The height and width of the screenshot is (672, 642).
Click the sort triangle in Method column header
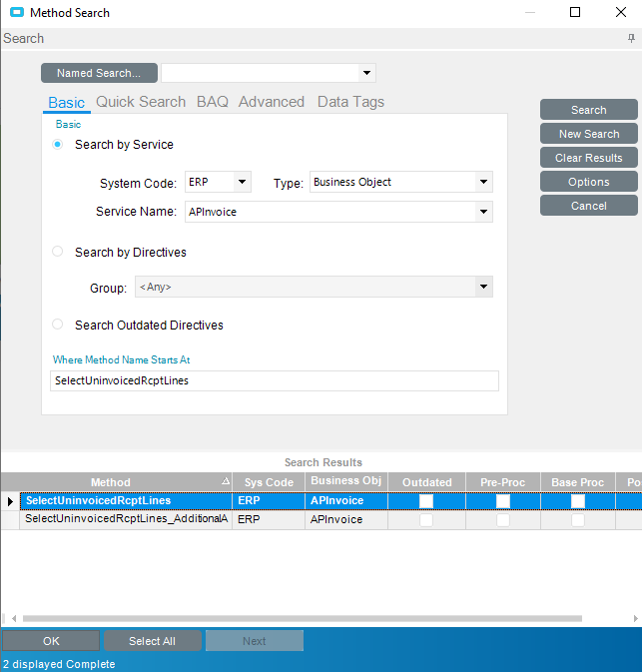pos(226,481)
